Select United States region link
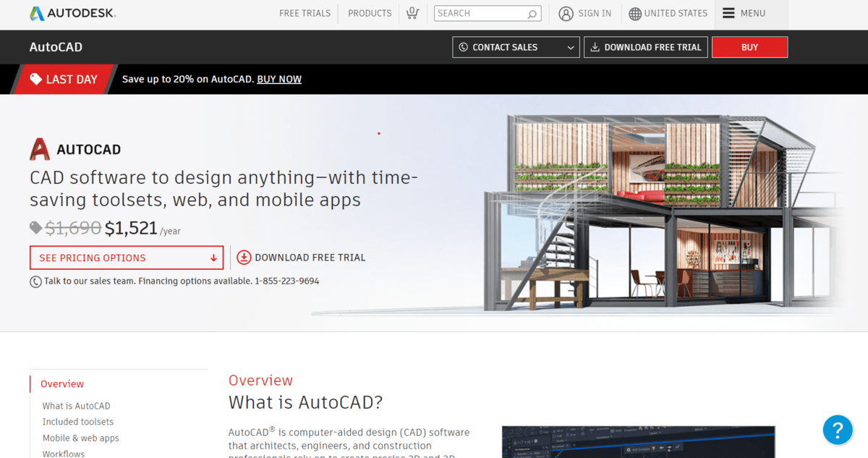Image resolution: width=868 pixels, height=458 pixels. click(x=676, y=14)
